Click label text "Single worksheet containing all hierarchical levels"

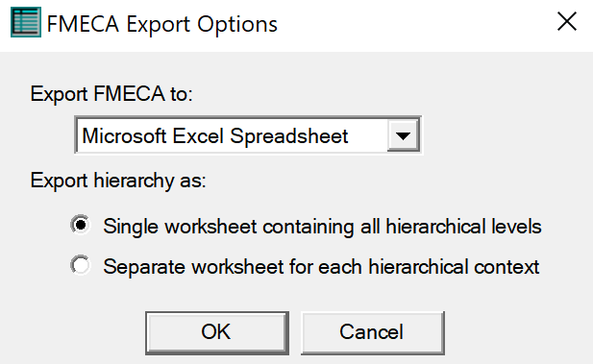click(322, 227)
